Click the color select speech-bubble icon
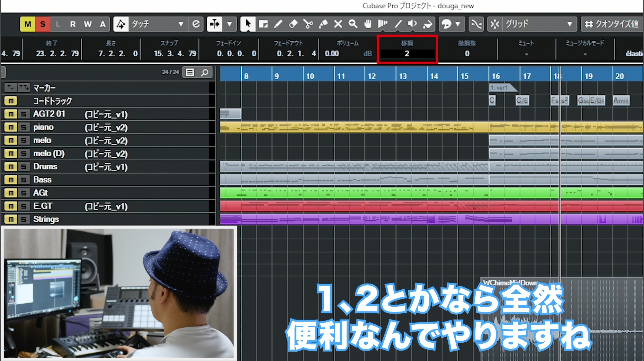Image resolution: width=644 pixels, height=361 pixels. pos(447,24)
